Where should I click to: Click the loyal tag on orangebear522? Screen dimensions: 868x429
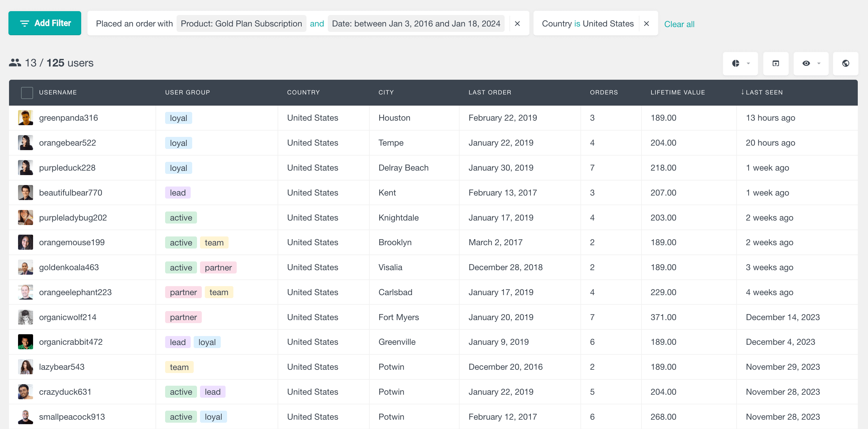coord(178,143)
